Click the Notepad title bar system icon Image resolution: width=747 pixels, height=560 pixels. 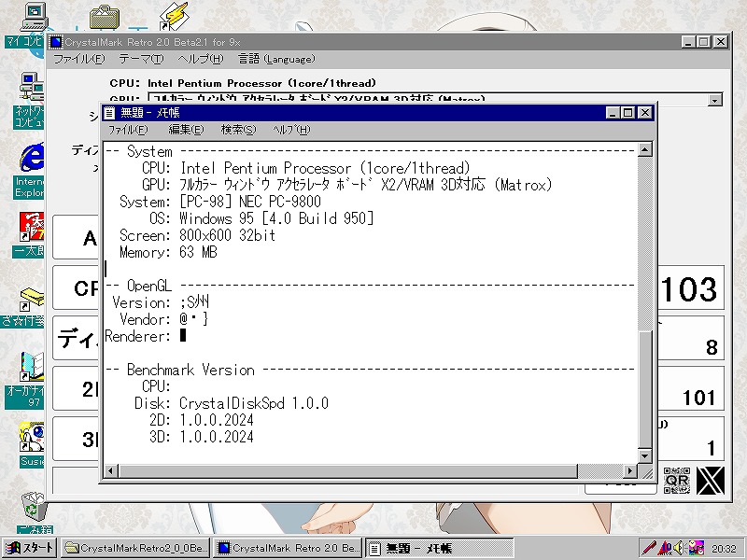pyautogui.click(x=109, y=113)
